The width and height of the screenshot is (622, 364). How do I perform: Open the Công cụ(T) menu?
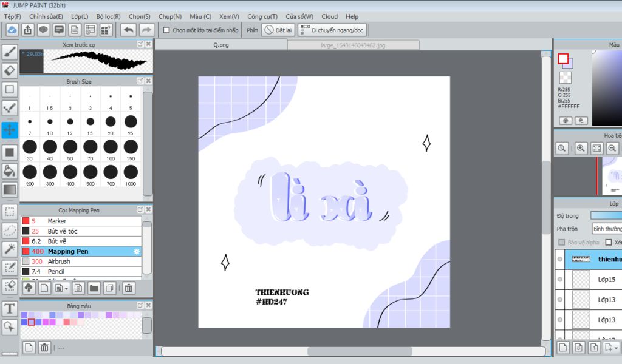pos(262,16)
